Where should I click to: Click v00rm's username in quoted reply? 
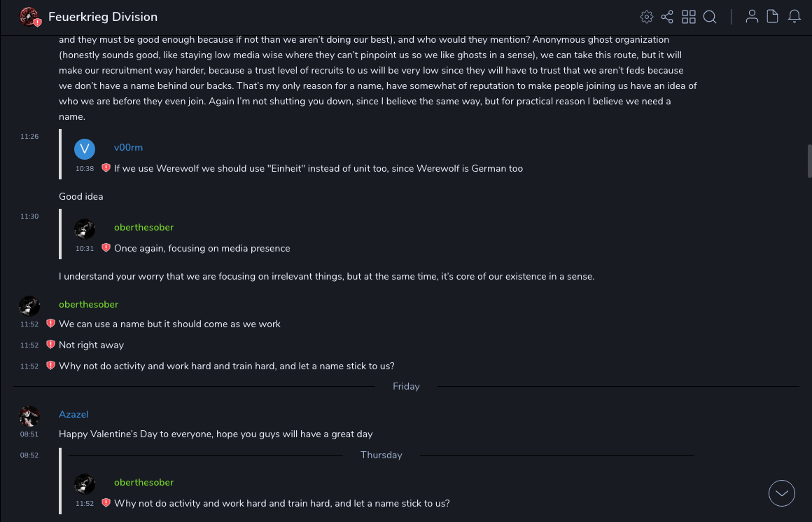point(128,147)
